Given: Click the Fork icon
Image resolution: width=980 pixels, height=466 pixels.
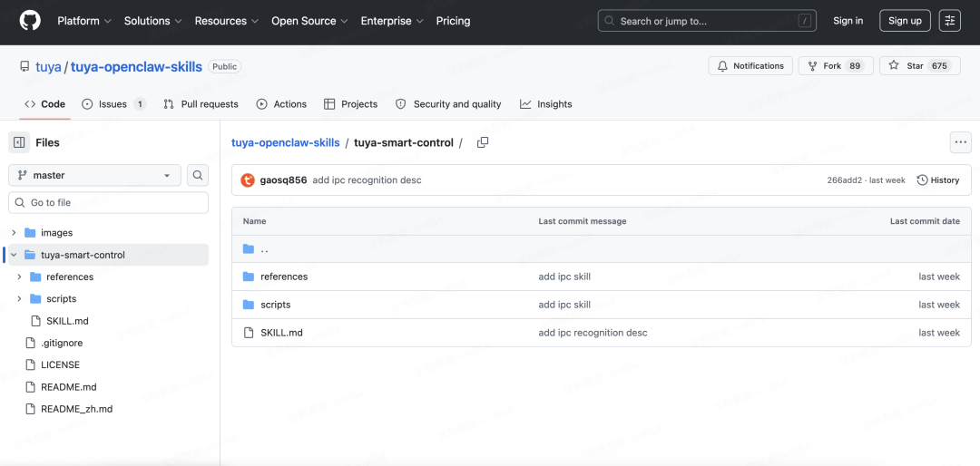Looking at the screenshot, I should tap(812, 65).
